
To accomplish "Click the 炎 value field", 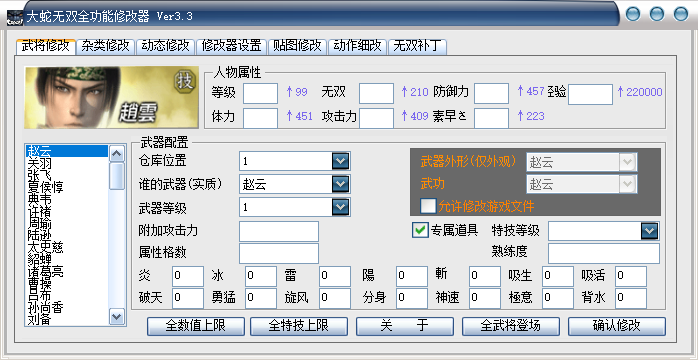I will point(188,276).
